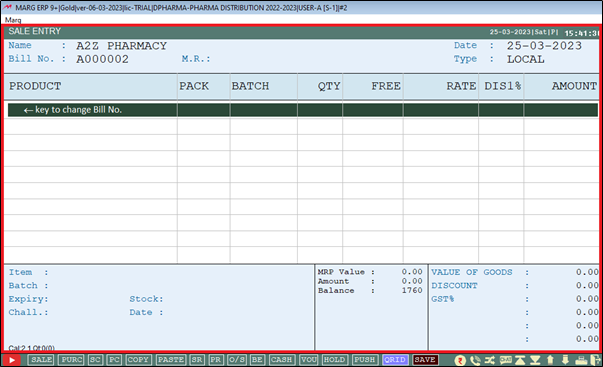The image size is (603, 367).
Task: Click the VOU voucher button
Action: click(308, 360)
